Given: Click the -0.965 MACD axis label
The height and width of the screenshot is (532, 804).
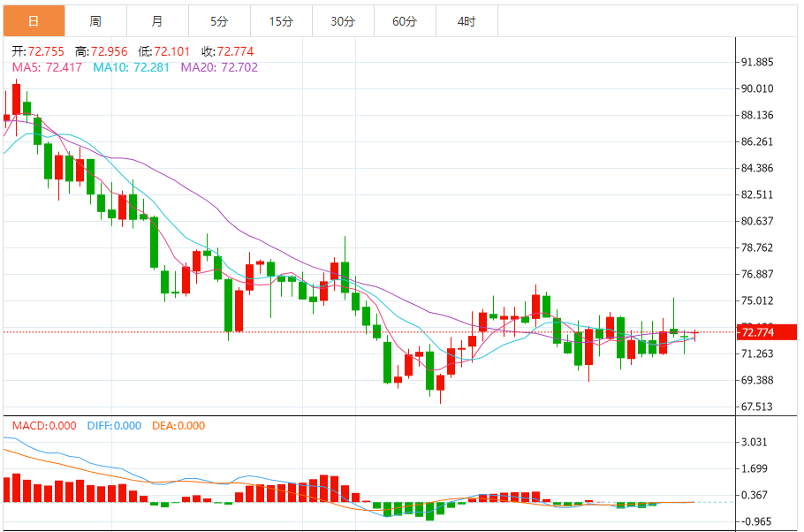Looking at the screenshot, I should point(756,521).
